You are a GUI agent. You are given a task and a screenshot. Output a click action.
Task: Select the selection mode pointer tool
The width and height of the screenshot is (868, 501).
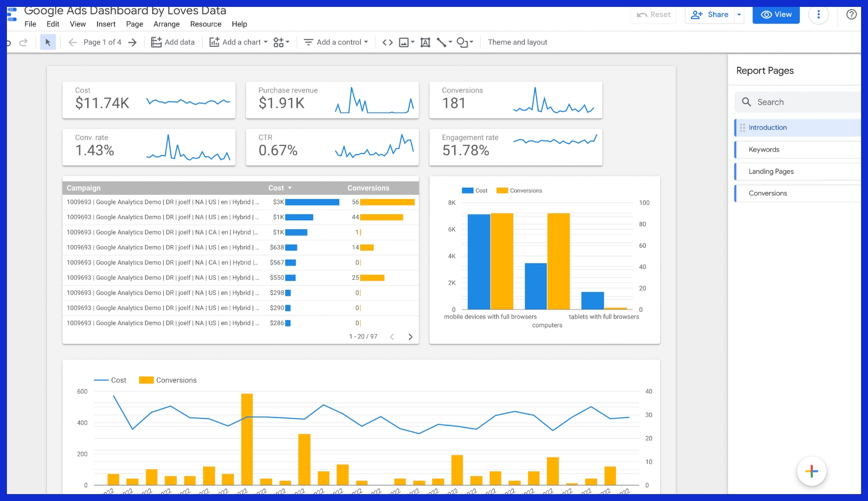click(x=48, y=42)
